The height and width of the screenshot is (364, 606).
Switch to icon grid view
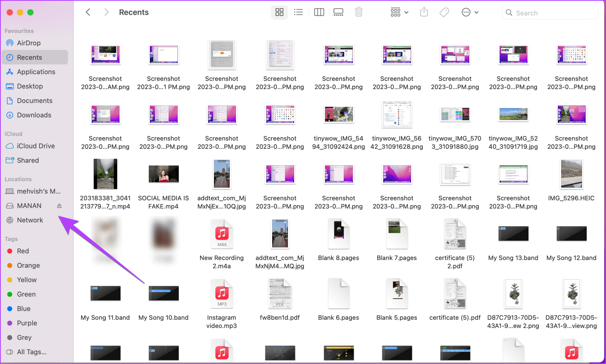click(x=279, y=12)
